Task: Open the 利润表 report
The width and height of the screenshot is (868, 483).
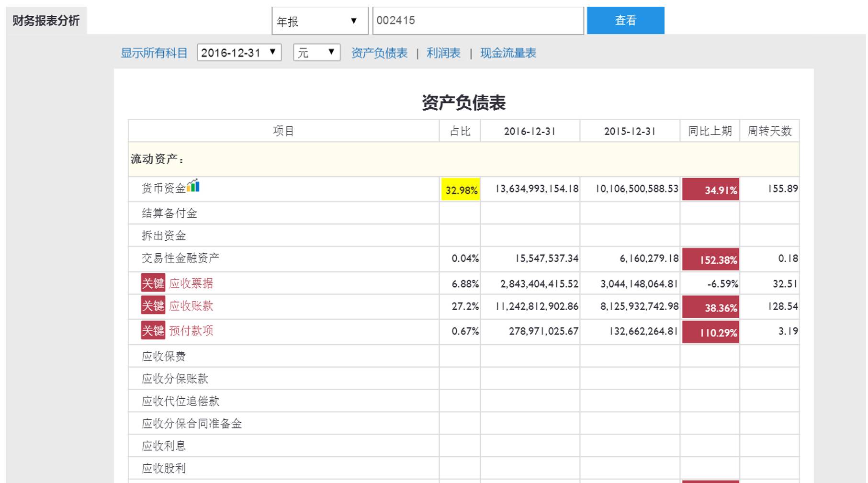Action: (x=443, y=53)
